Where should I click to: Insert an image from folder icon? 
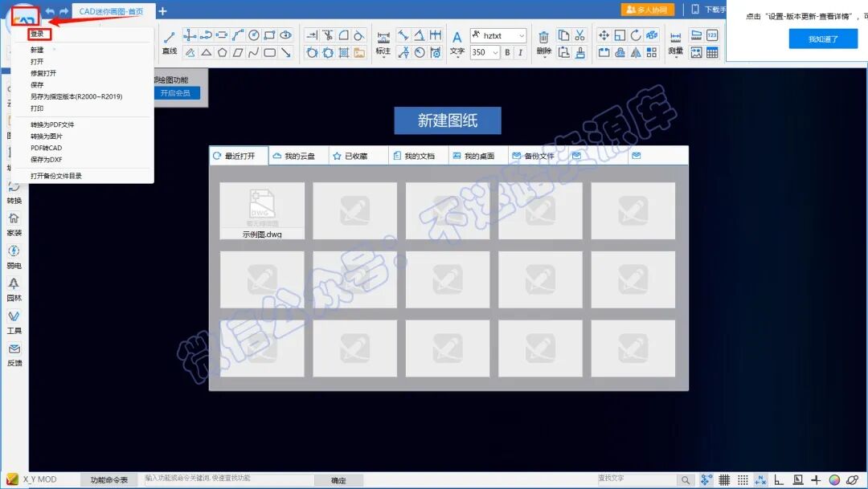[x=359, y=52]
